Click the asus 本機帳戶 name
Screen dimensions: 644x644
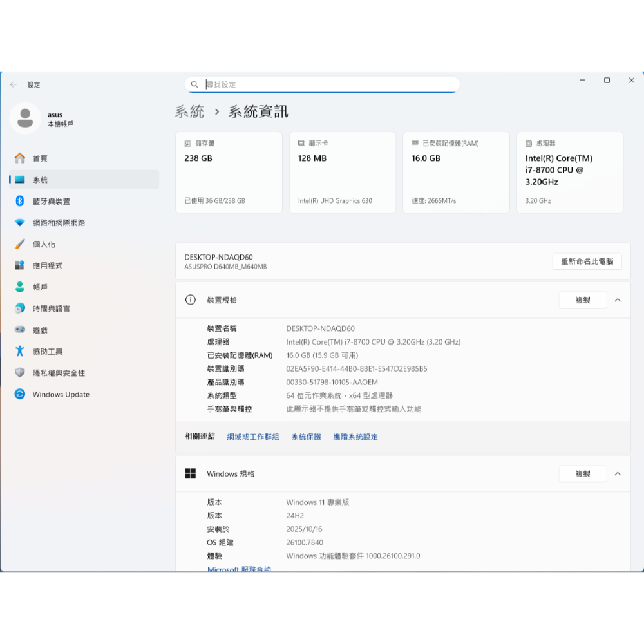[x=61, y=119]
